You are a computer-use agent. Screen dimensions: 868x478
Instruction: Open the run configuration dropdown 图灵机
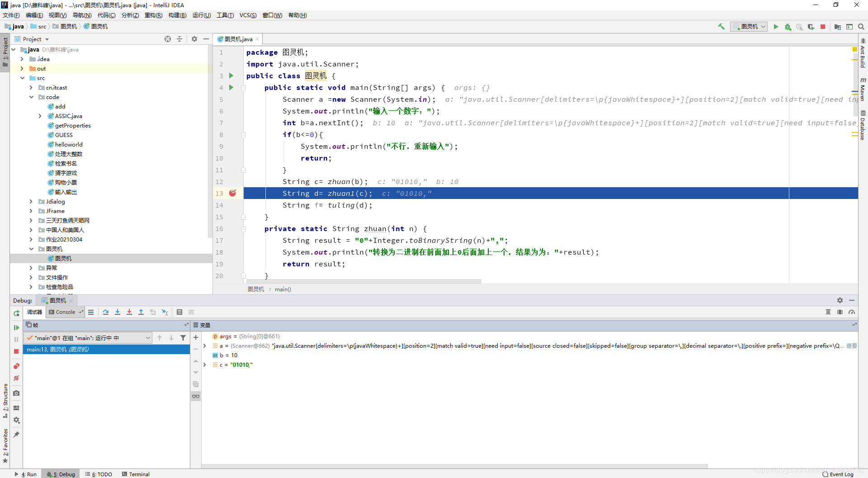(749, 27)
